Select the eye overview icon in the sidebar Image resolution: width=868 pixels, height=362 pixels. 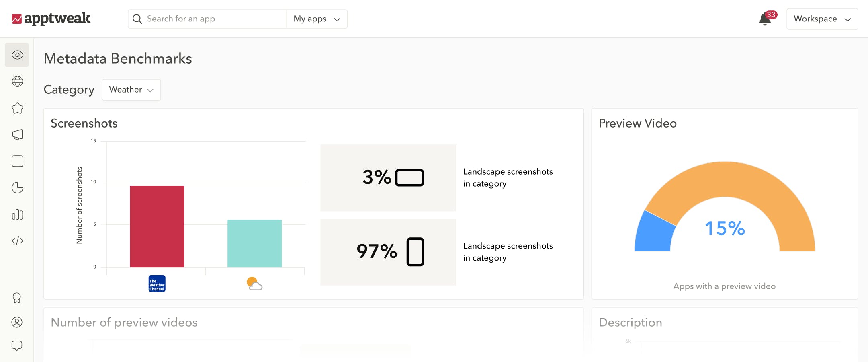pos(17,55)
